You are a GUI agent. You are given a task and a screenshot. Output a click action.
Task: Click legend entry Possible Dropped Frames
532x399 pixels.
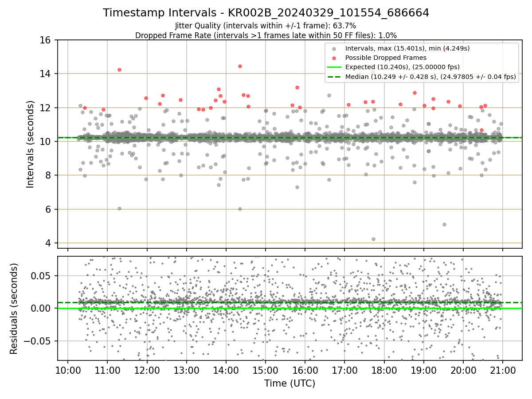click(x=386, y=58)
